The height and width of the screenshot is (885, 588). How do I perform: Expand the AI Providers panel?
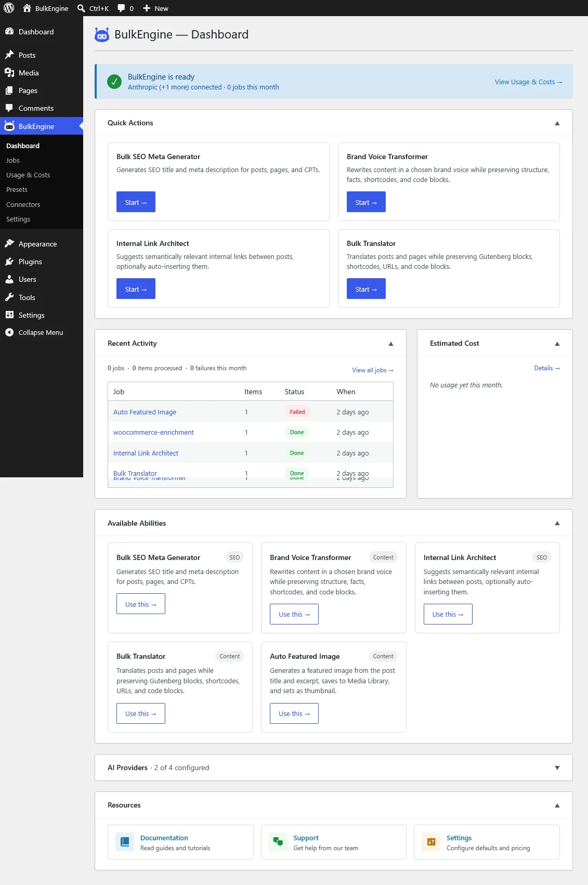click(x=557, y=768)
